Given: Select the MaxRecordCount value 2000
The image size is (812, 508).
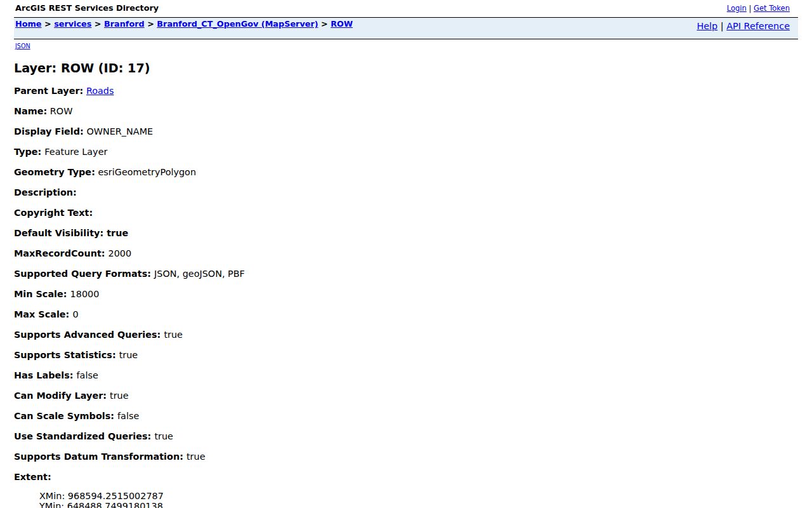Looking at the screenshot, I should [x=120, y=253].
